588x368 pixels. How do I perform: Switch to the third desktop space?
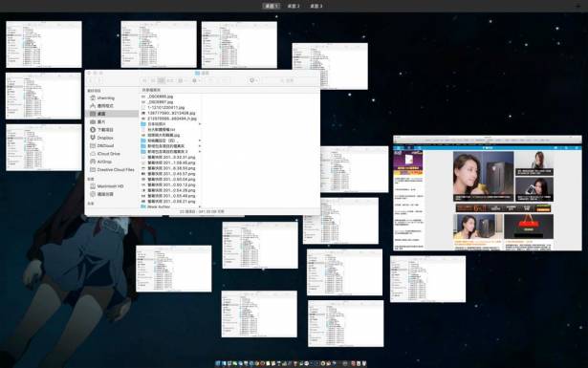[316, 6]
